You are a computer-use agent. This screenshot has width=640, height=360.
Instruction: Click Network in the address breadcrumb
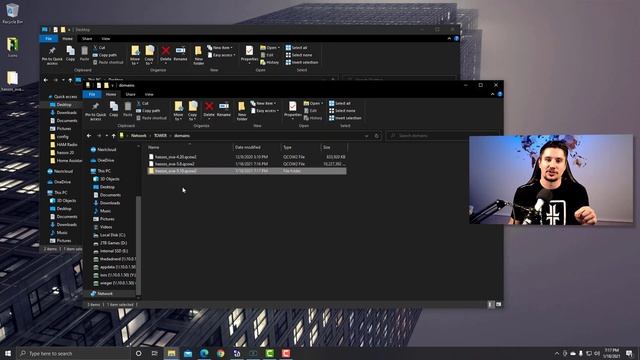click(x=139, y=136)
